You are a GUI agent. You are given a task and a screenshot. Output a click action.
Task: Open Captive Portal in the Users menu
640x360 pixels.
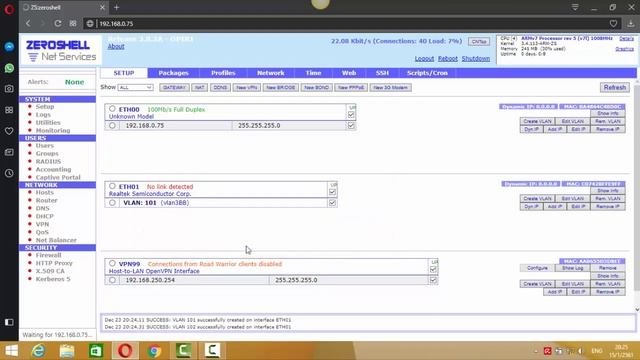(58, 178)
